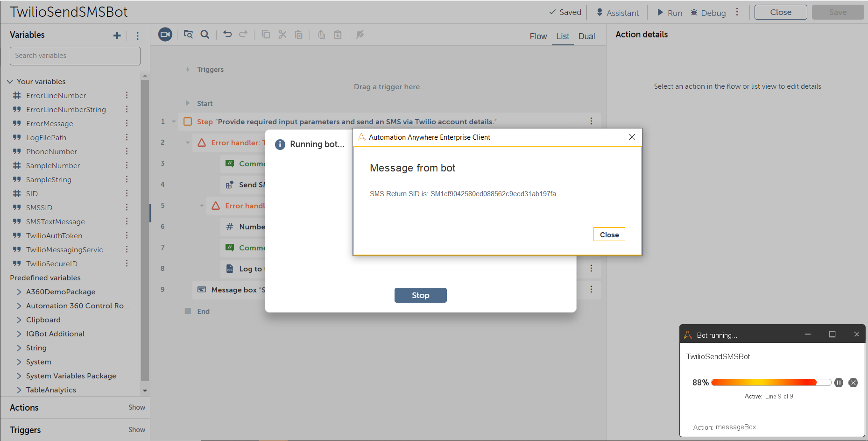This screenshot has height=441, width=868.
Task: Click the top-right Close editor button
Action: 781,12
